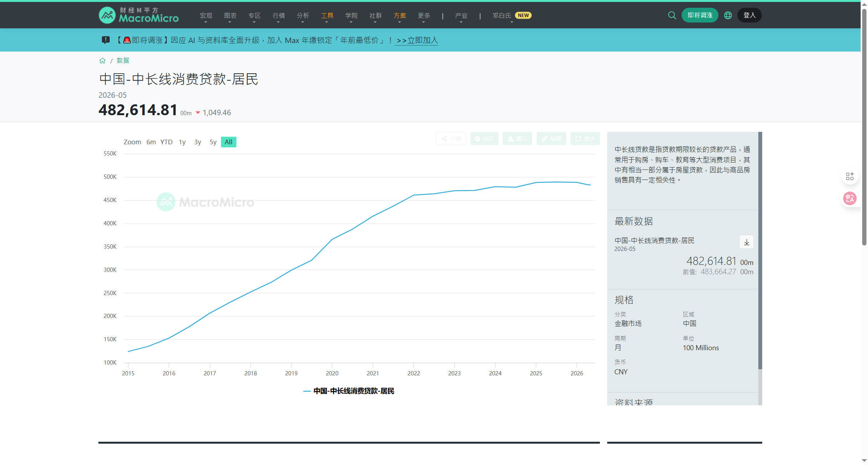Select the All zoom range
Viewport: 868px width, 465px height.
click(x=229, y=142)
